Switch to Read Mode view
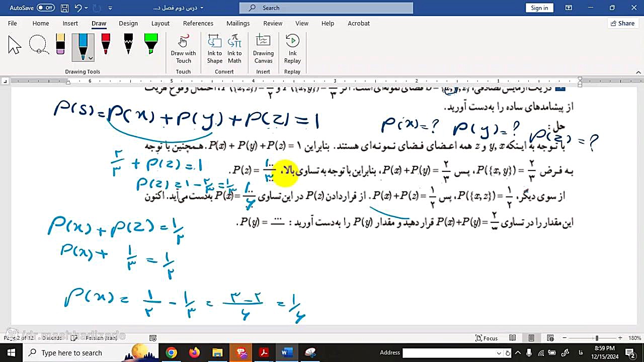The width and height of the screenshot is (644, 362). (512, 338)
